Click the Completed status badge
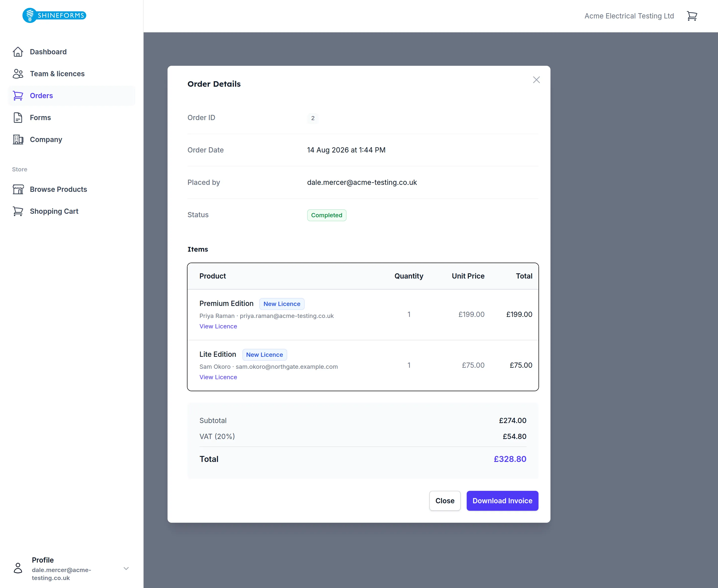This screenshot has height=588, width=718. point(327,215)
